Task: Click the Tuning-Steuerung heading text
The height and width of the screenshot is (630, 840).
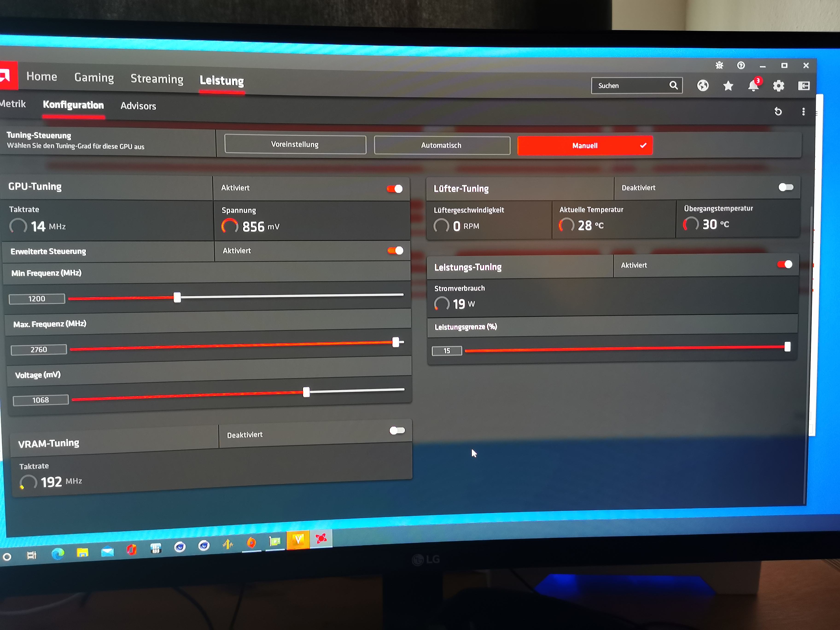Action: coord(39,135)
